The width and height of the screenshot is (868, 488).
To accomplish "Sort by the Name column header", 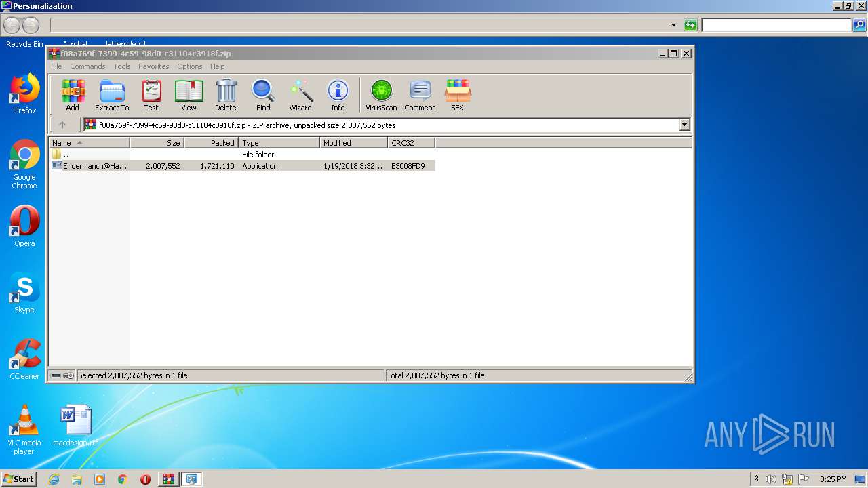I will (90, 142).
